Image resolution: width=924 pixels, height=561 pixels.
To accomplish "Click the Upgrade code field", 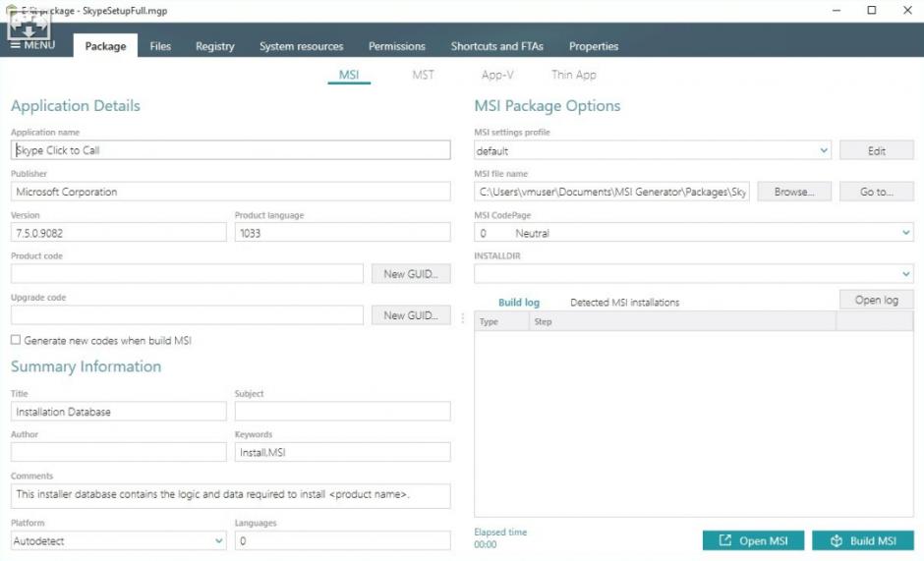I will coord(187,314).
